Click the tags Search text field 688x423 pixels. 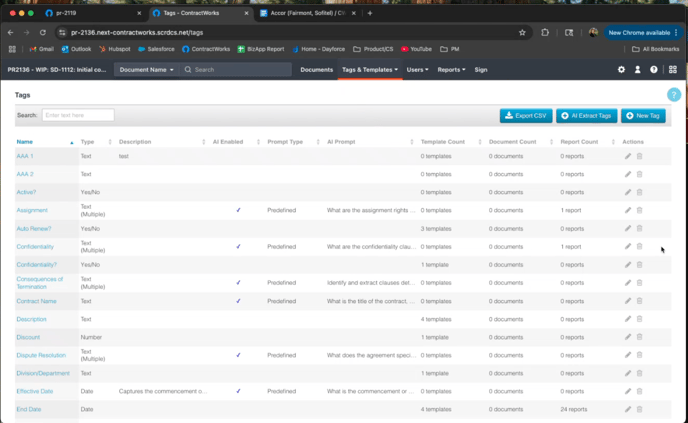pyautogui.click(x=78, y=116)
